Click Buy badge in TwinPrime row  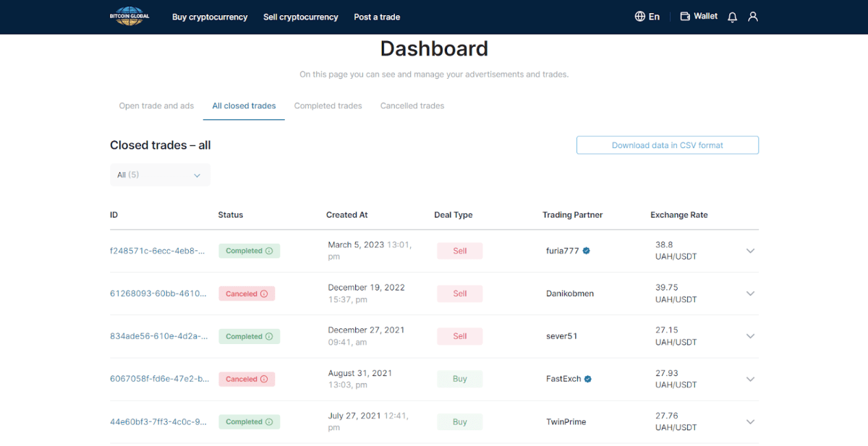[x=459, y=421]
